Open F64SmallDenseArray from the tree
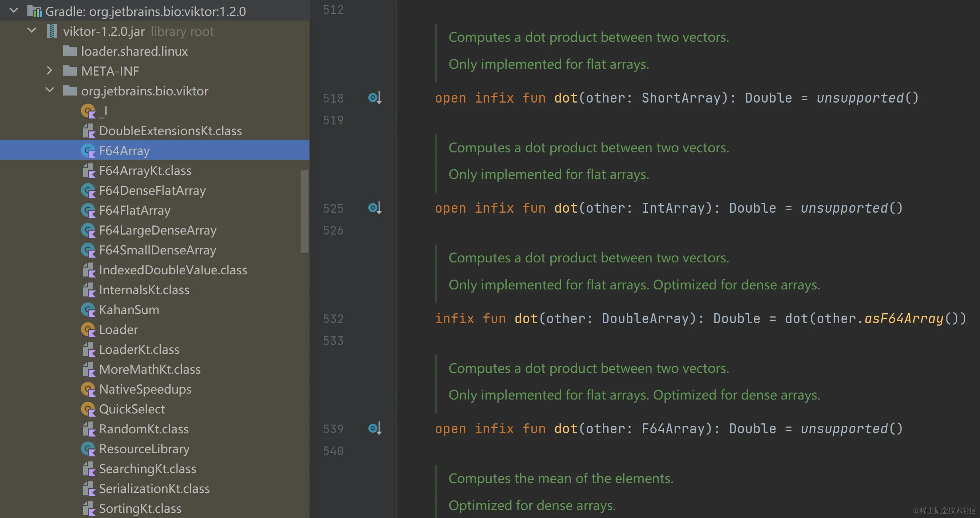 tap(157, 250)
